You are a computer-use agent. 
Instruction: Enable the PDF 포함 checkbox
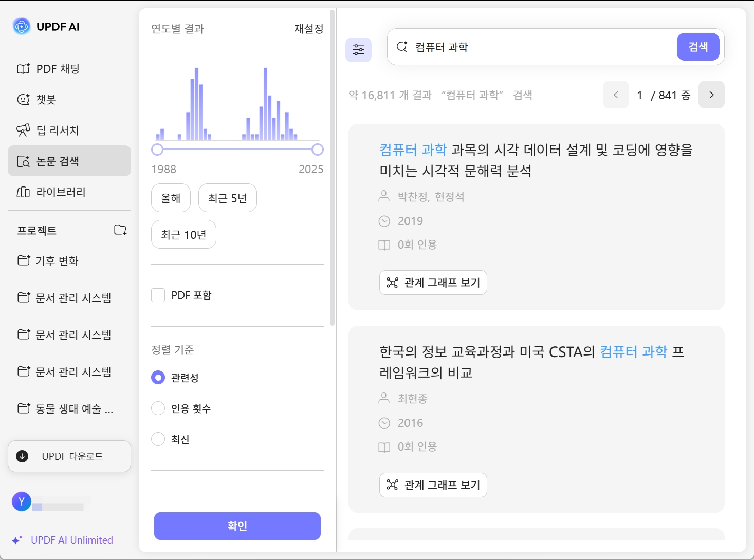[x=158, y=295]
